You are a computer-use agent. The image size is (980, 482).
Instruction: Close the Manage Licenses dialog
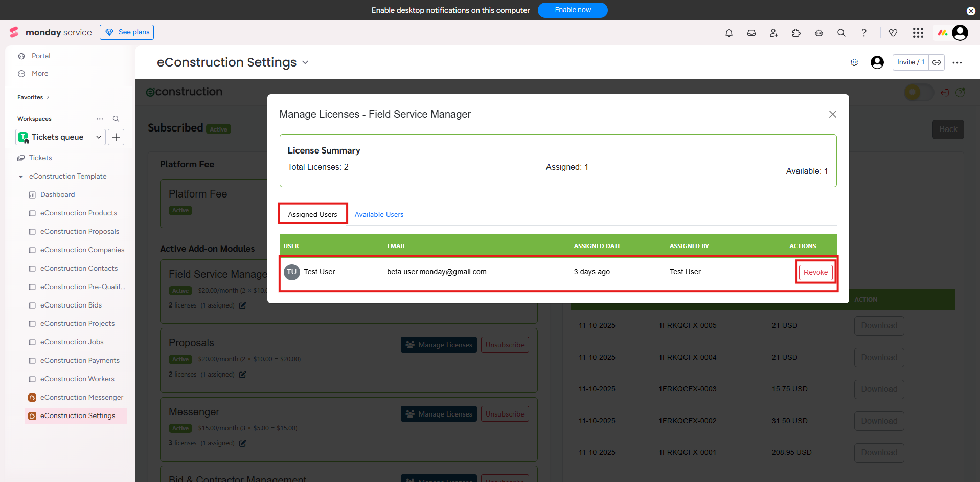click(x=833, y=114)
